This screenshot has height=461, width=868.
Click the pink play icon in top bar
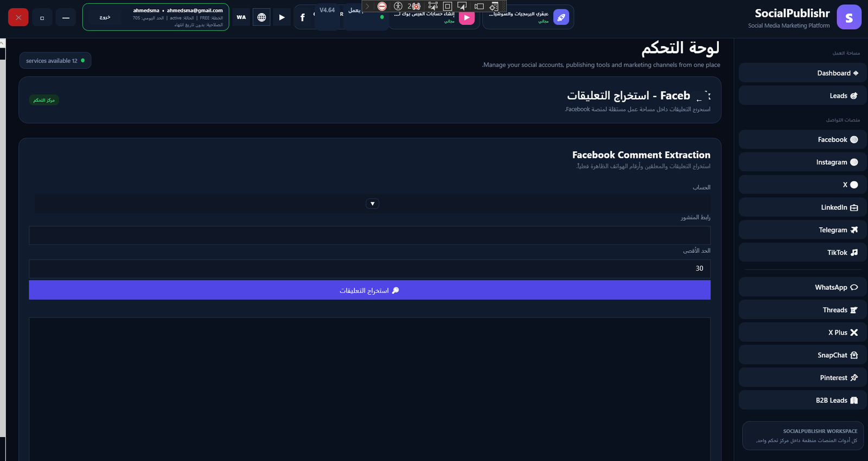point(467,17)
